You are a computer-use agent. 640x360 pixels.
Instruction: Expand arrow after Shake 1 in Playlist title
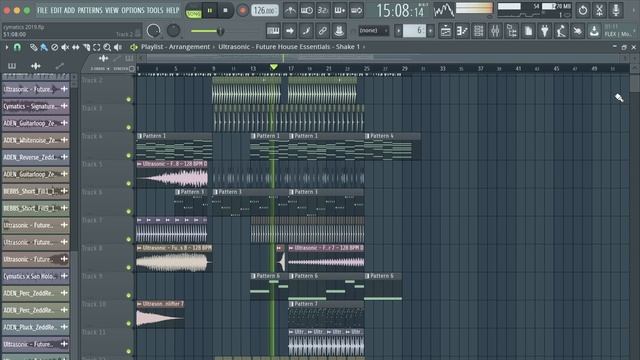pyautogui.click(x=364, y=47)
